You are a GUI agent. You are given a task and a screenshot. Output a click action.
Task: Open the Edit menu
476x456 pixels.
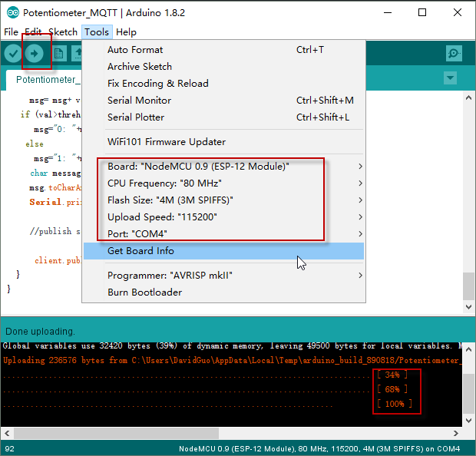[33, 32]
